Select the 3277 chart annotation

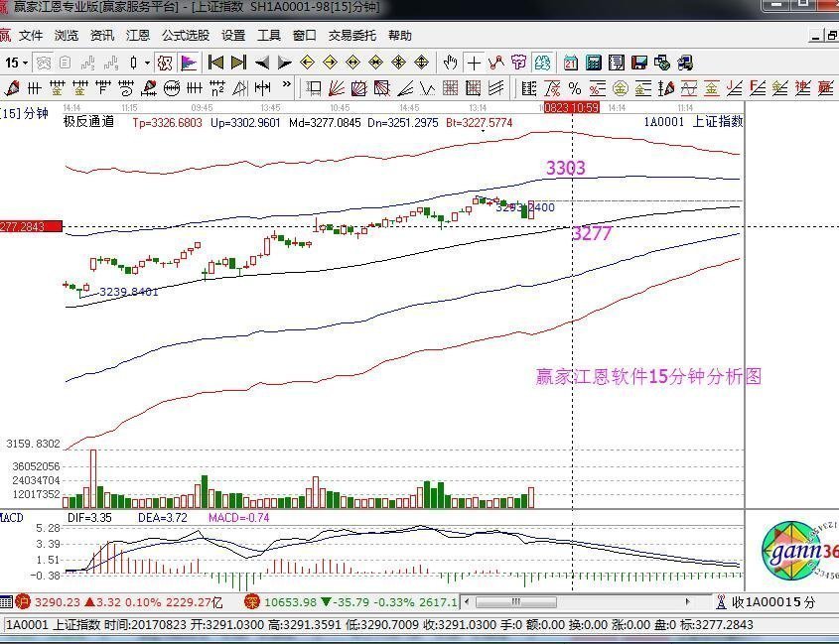[592, 234]
